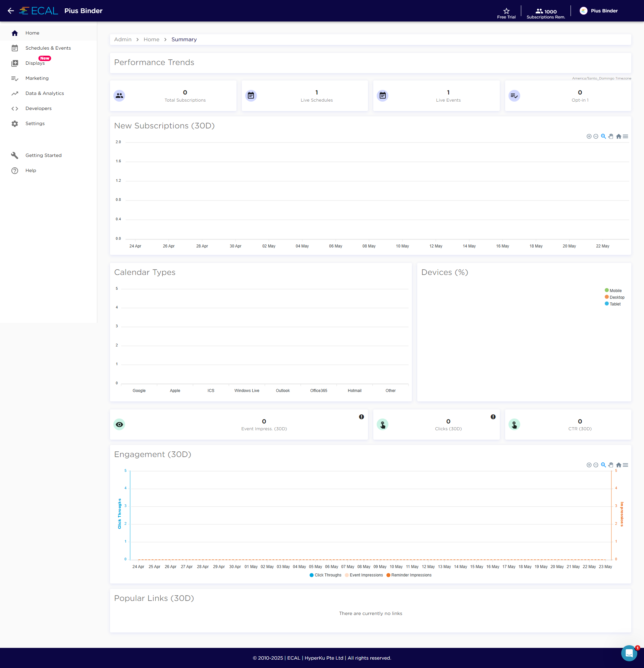Reset zoom home icon on Engagement chart

pyautogui.click(x=619, y=465)
